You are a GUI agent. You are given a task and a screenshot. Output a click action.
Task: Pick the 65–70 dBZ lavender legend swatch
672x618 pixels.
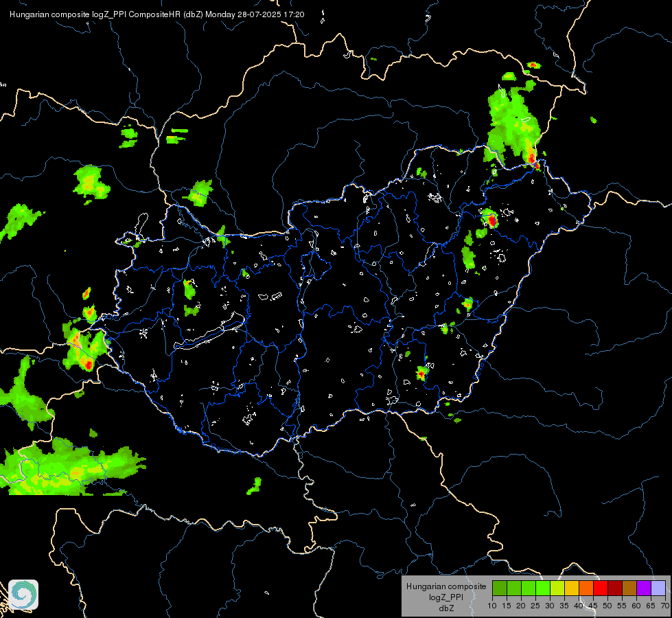658,588
